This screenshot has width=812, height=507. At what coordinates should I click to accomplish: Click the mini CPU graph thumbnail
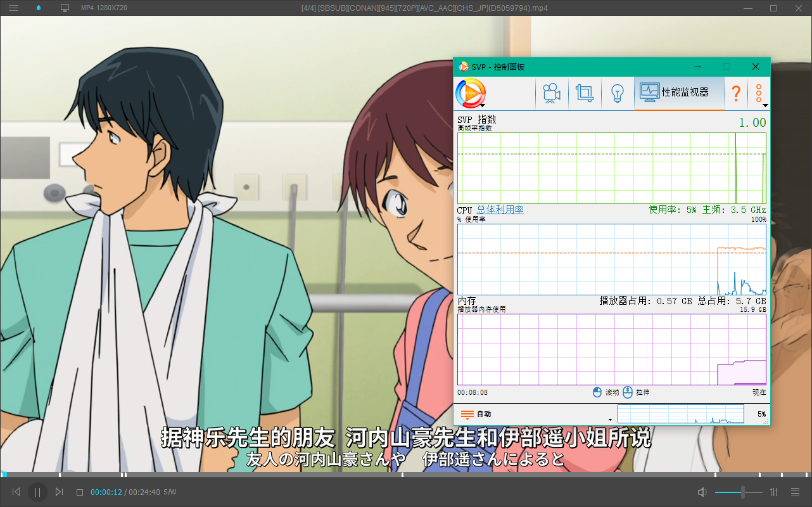coord(680,414)
